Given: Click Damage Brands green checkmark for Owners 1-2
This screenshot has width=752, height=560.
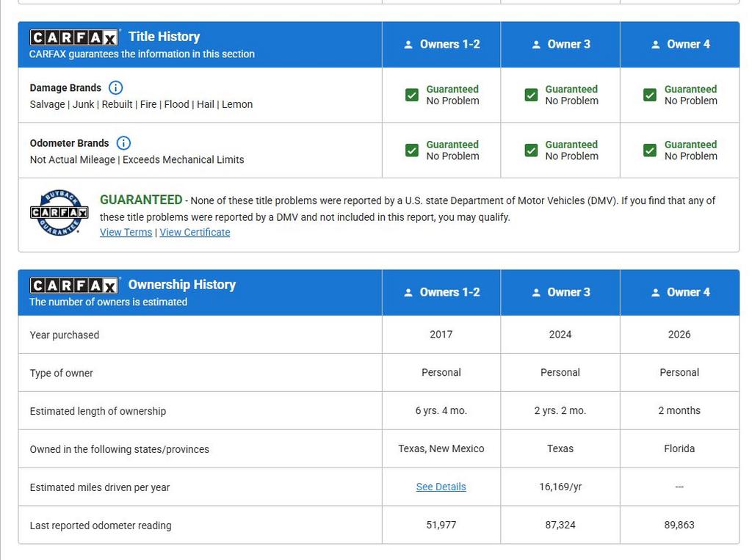Looking at the screenshot, I should pyautogui.click(x=412, y=95).
